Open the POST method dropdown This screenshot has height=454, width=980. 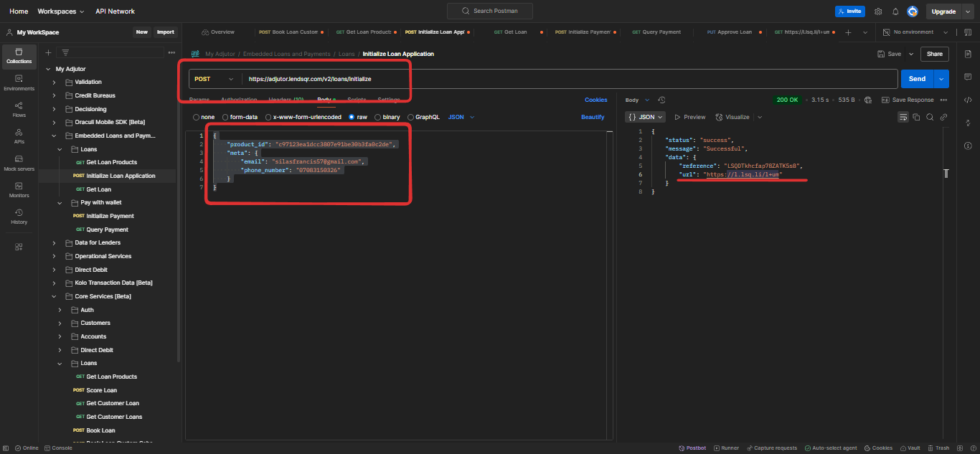pos(215,79)
